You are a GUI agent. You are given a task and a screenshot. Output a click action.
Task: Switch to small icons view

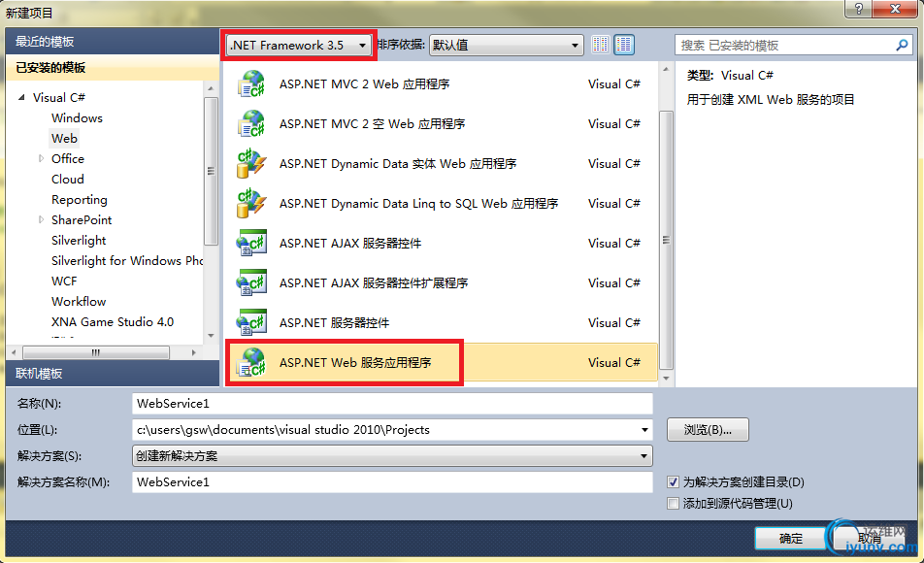601,45
